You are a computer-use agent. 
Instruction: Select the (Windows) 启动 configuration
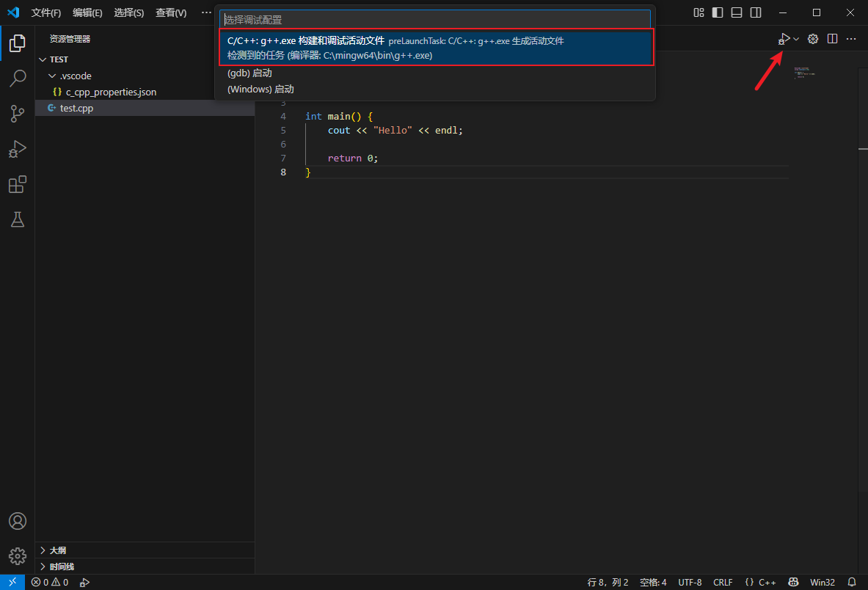pos(435,89)
